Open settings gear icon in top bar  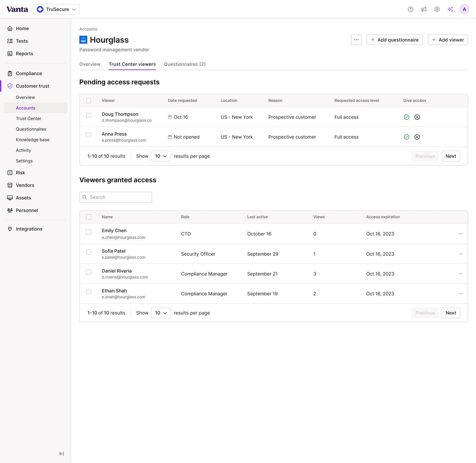coord(437,9)
